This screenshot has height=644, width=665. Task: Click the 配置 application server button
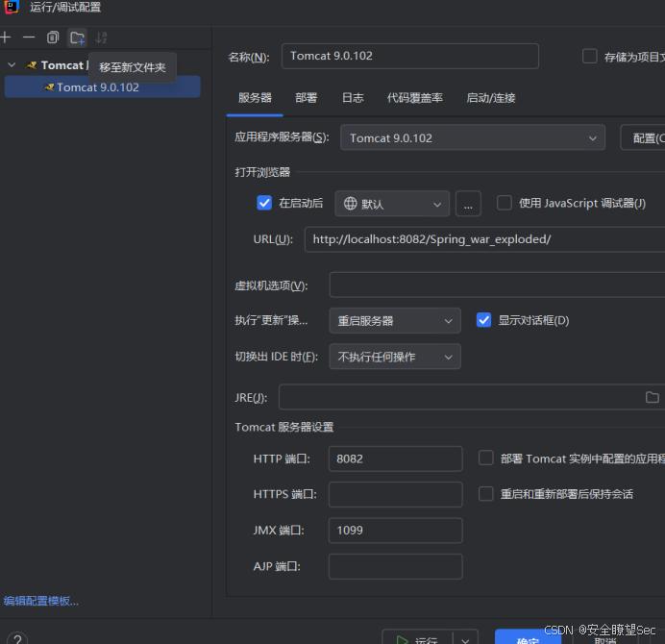[x=643, y=137]
